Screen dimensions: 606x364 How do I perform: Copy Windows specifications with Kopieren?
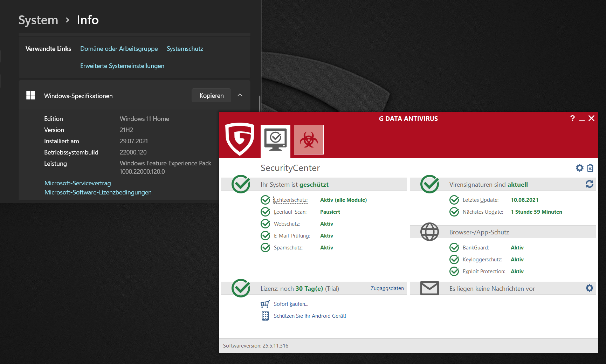[x=212, y=95]
